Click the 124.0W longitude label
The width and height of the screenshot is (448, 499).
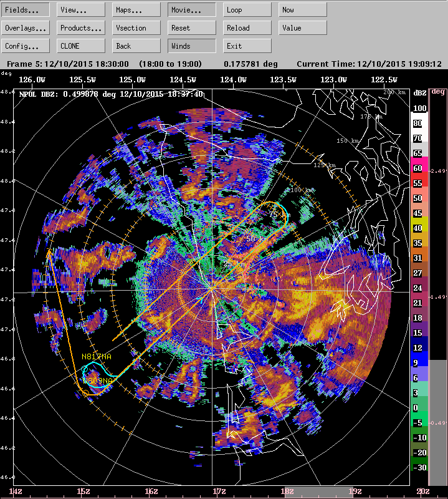[233, 80]
